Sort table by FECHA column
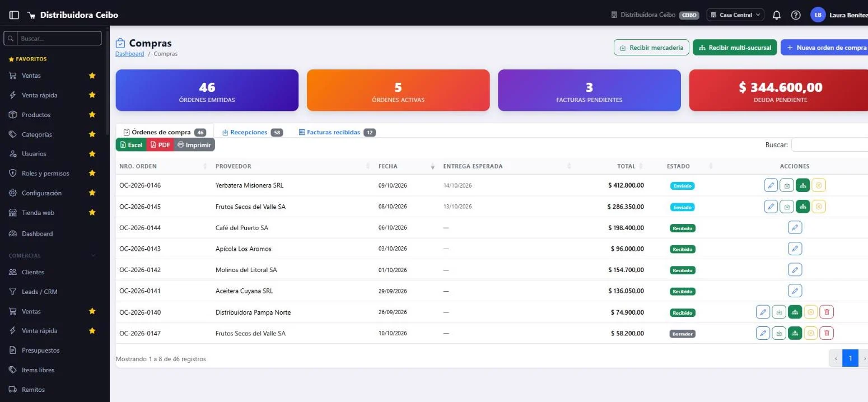This screenshot has height=402, width=868. tap(407, 166)
